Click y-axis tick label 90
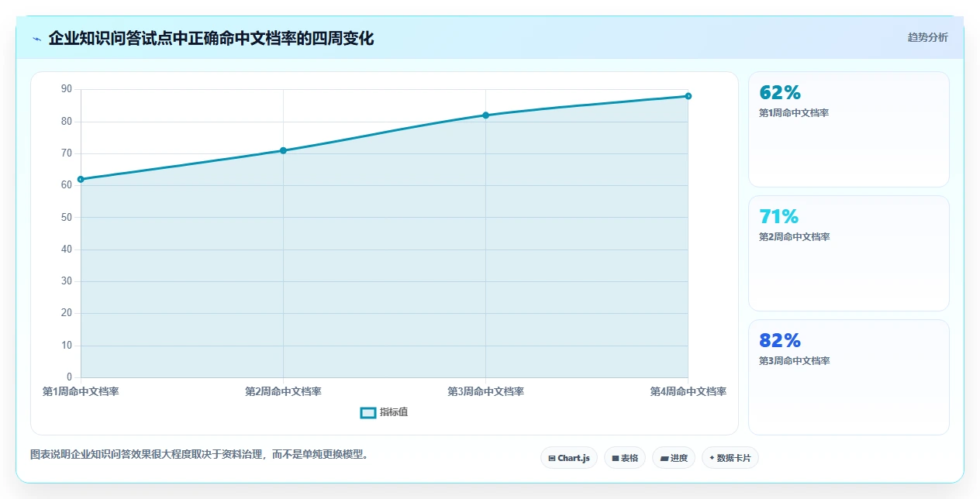Image resolution: width=980 pixels, height=499 pixels. (66, 90)
